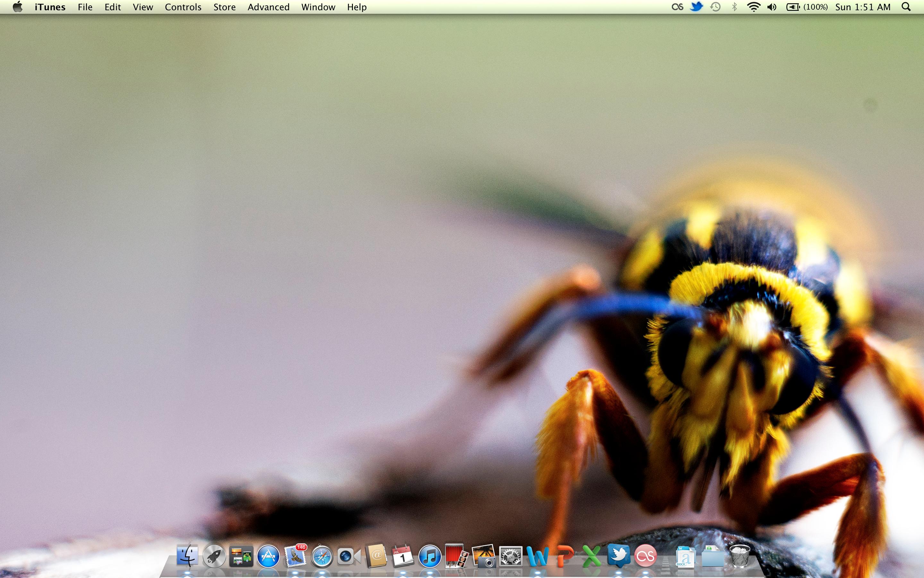Open FaceTime camera icon in Dock

point(349,556)
